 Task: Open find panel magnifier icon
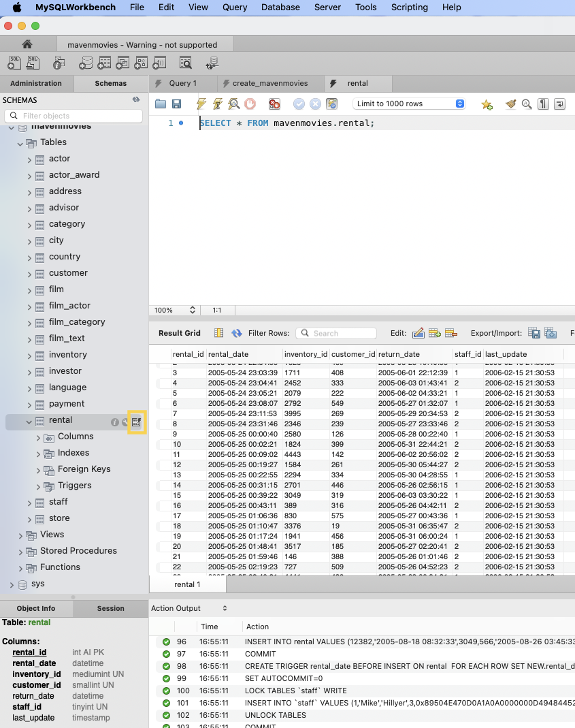pyautogui.click(x=527, y=104)
